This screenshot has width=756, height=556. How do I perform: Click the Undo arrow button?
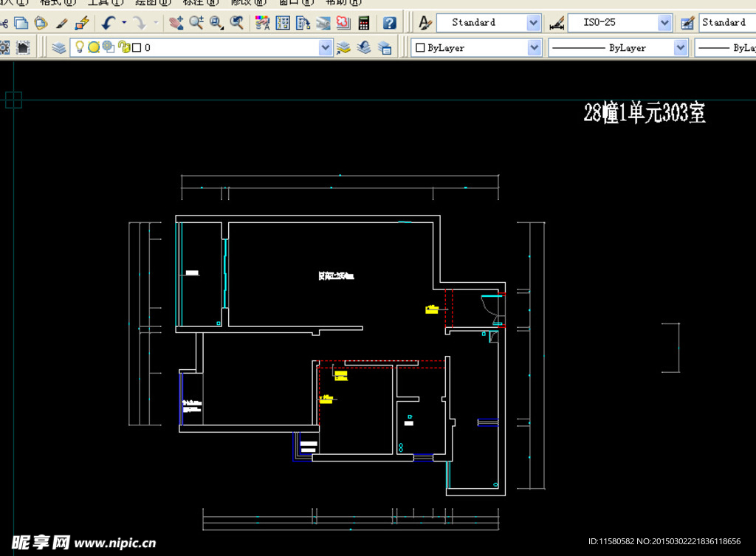tap(109, 23)
